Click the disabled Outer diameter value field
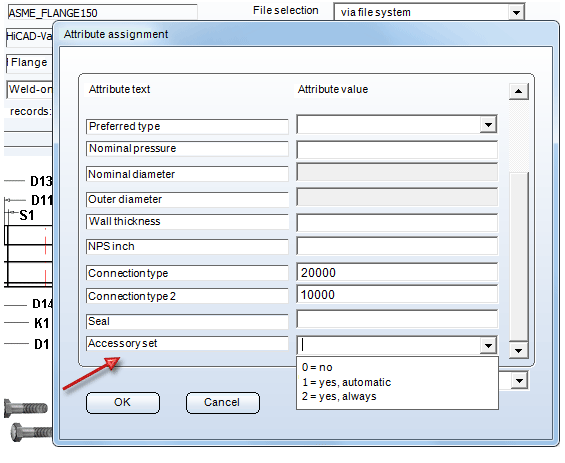565x463 pixels. 397,197
